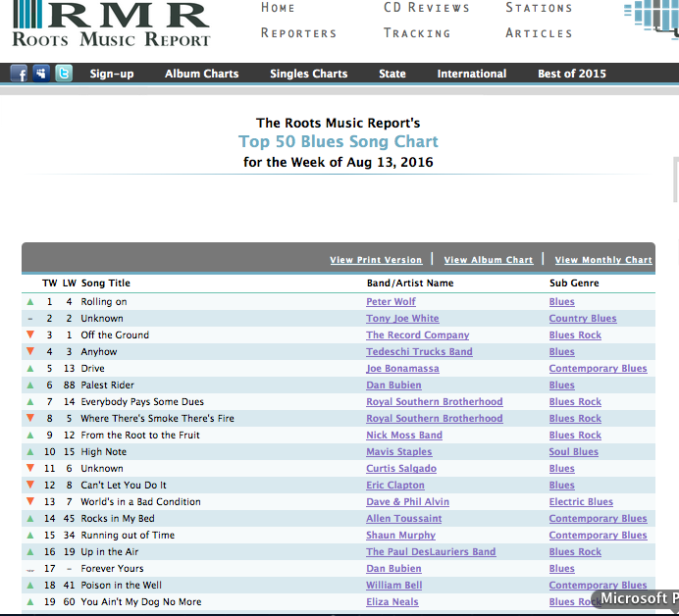
Task: Click the song title 'Rolling on'
Action: [x=104, y=302]
